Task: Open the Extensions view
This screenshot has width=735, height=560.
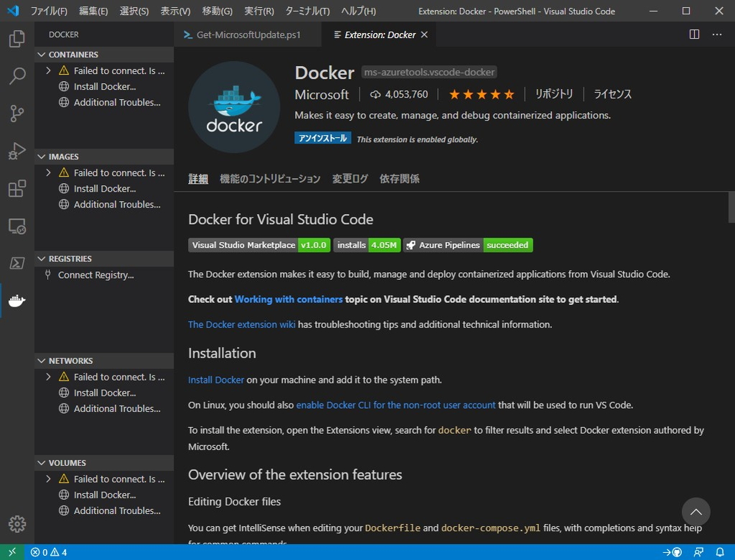Action: point(17,188)
